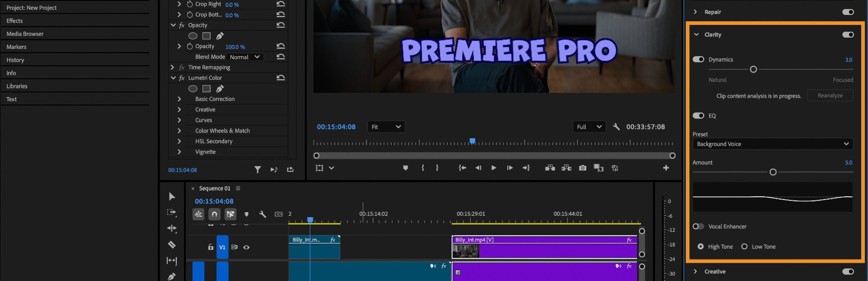The image size is (868, 281).
Task: Enable Vocal Enhancer toggle
Action: pyautogui.click(x=698, y=226)
